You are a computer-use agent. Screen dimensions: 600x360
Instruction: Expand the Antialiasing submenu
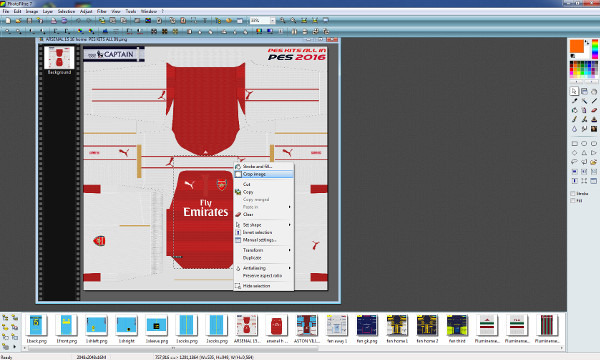tap(264, 268)
